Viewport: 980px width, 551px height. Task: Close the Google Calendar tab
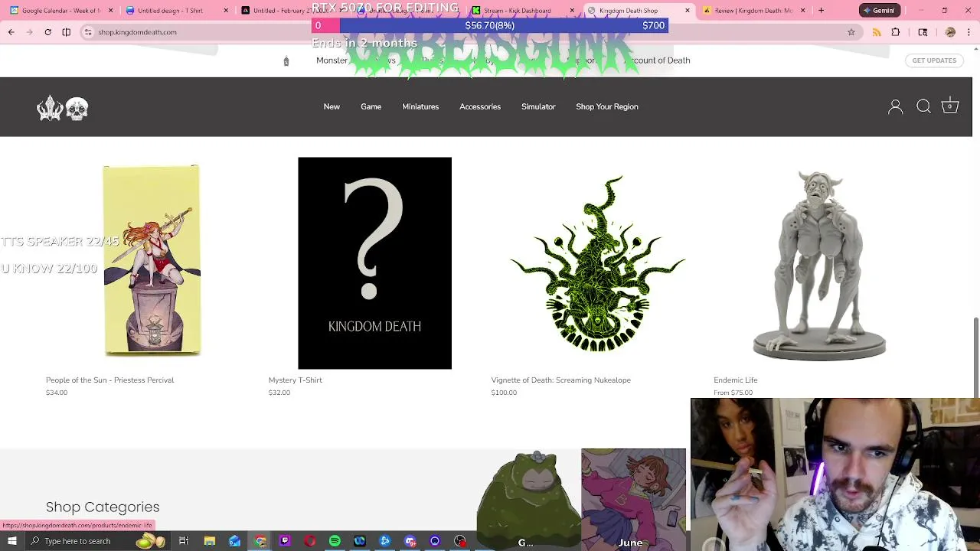coord(110,11)
